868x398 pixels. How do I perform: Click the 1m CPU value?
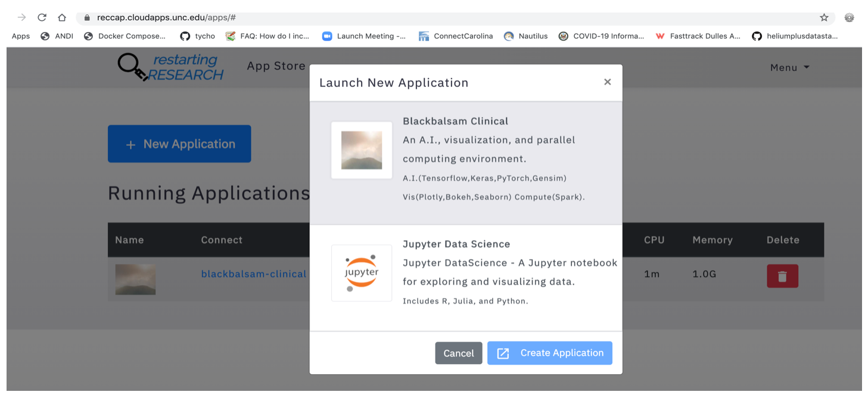click(x=652, y=274)
